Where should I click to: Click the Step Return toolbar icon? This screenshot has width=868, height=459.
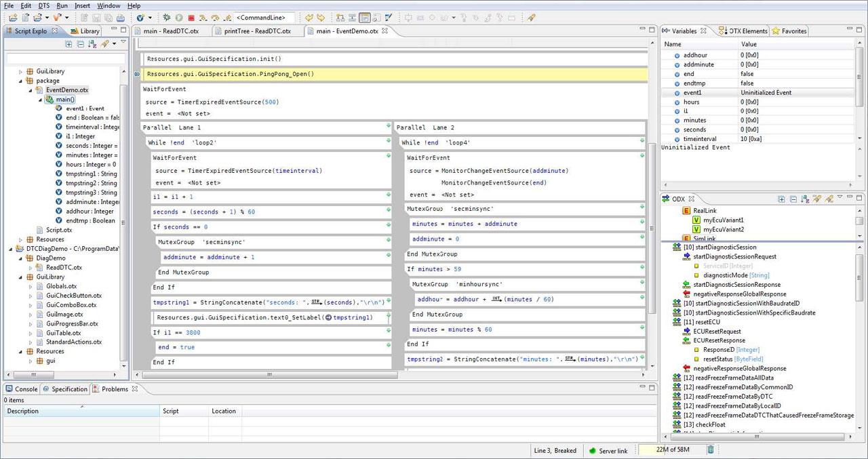point(227,17)
